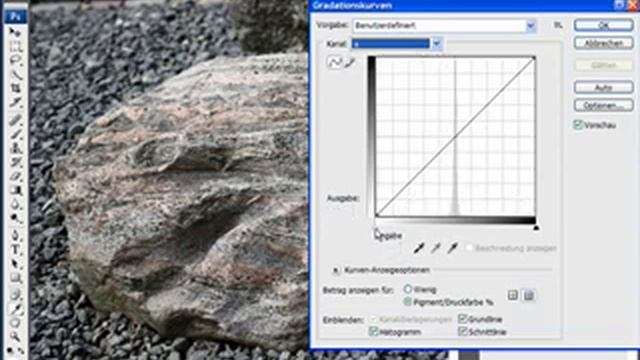Click the Auto button
Viewport: 640px width, 360px height.
point(603,87)
